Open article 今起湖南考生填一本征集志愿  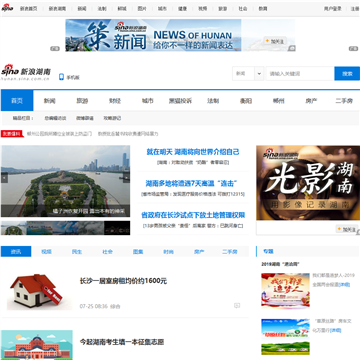point(122,342)
